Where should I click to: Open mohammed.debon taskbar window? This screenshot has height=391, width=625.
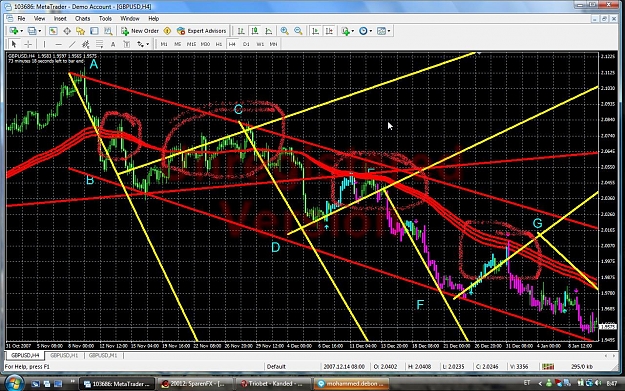coord(352,384)
